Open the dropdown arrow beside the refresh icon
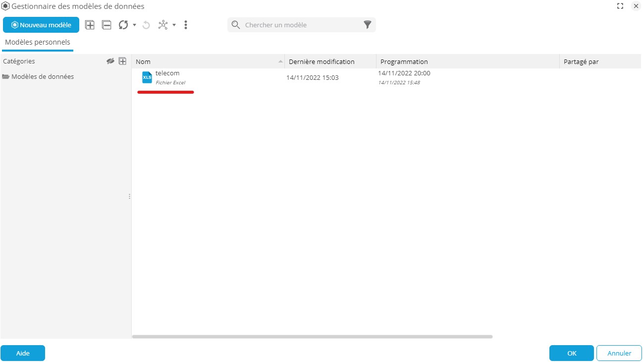This screenshot has height=362, width=644. [x=134, y=25]
